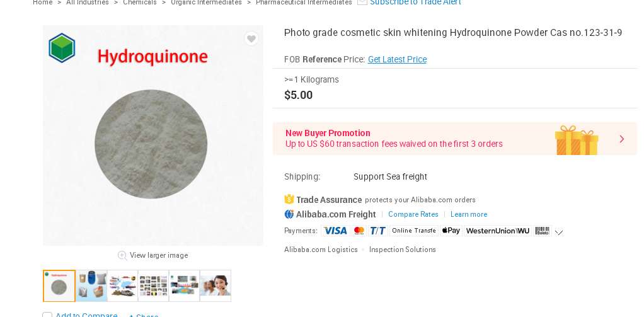Viewport: 644px width, 317px height.
Task: Select the packaging drums thumbnail
Action: click(91, 285)
